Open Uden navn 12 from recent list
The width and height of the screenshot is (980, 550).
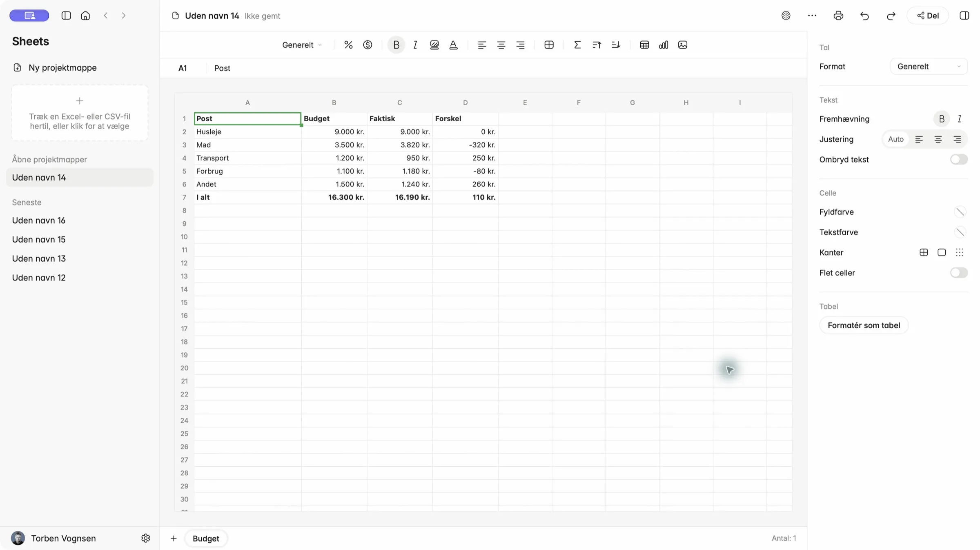click(39, 278)
